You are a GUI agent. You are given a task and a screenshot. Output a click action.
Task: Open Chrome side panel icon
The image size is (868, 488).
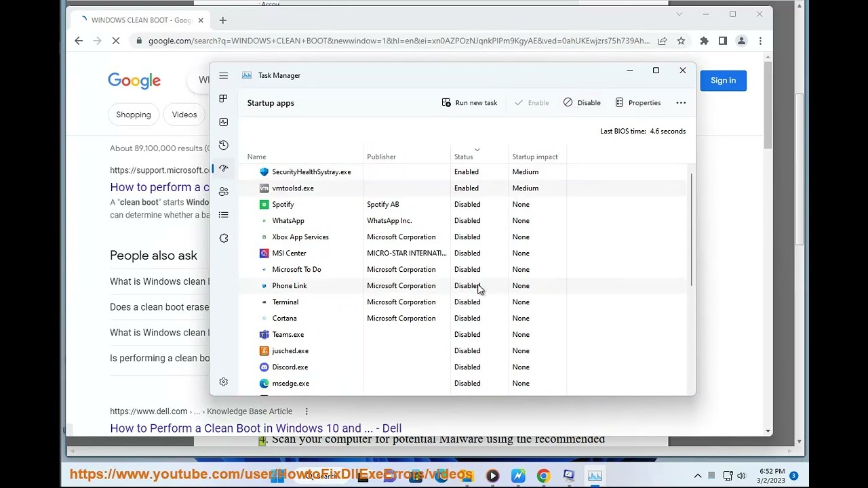(x=723, y=41)
